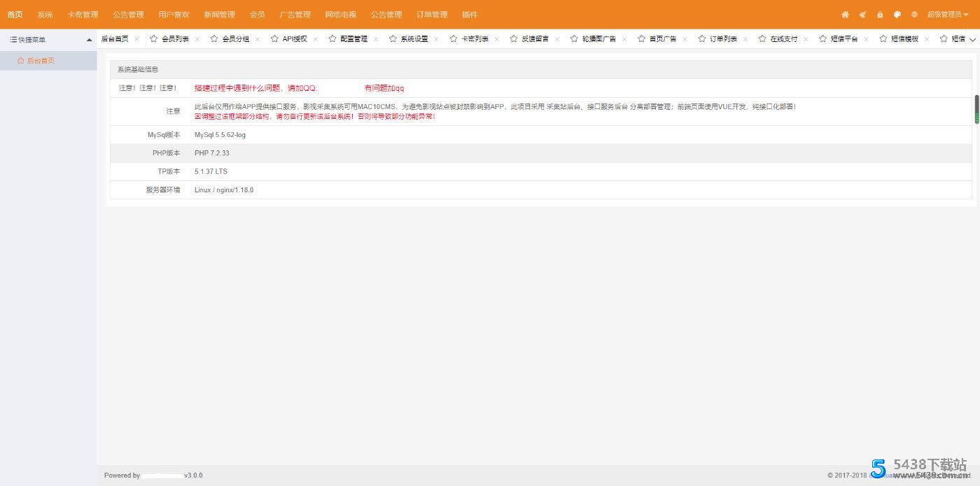This screenshot has height=486, width=980.
Task: Open the 卡密管理 top menu
Action: pyautogui.click(x=83, y=15)
